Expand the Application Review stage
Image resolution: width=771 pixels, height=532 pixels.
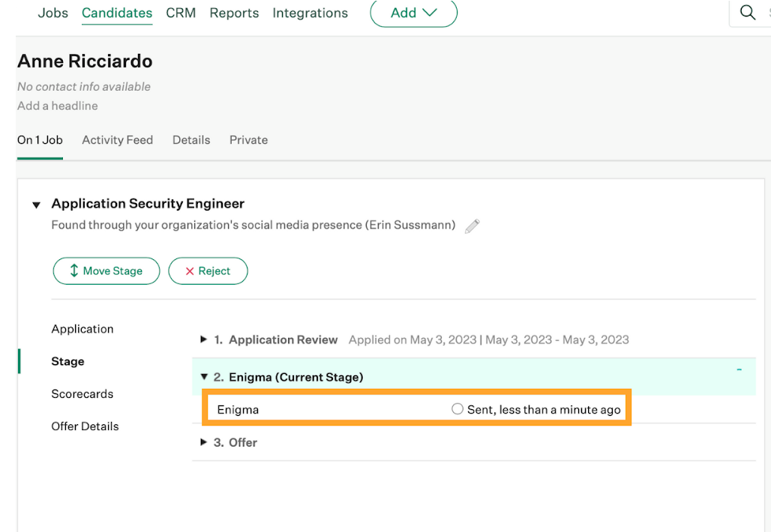[203, 339]
